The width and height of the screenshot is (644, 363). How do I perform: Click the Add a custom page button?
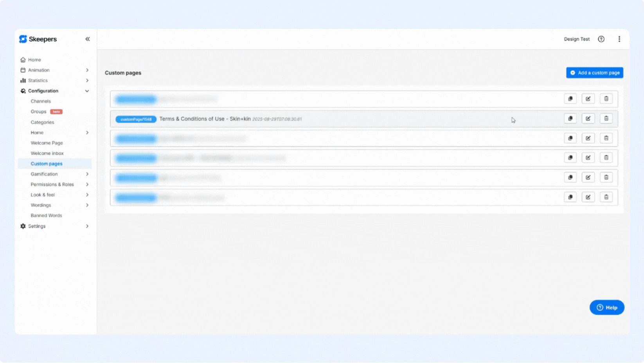pos(594,73)
